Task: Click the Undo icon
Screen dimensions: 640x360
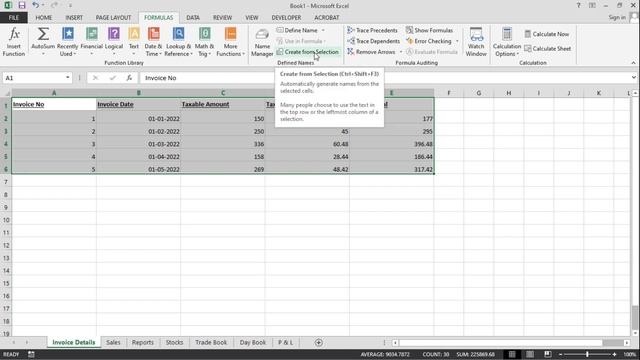Action: click(36, 5)
